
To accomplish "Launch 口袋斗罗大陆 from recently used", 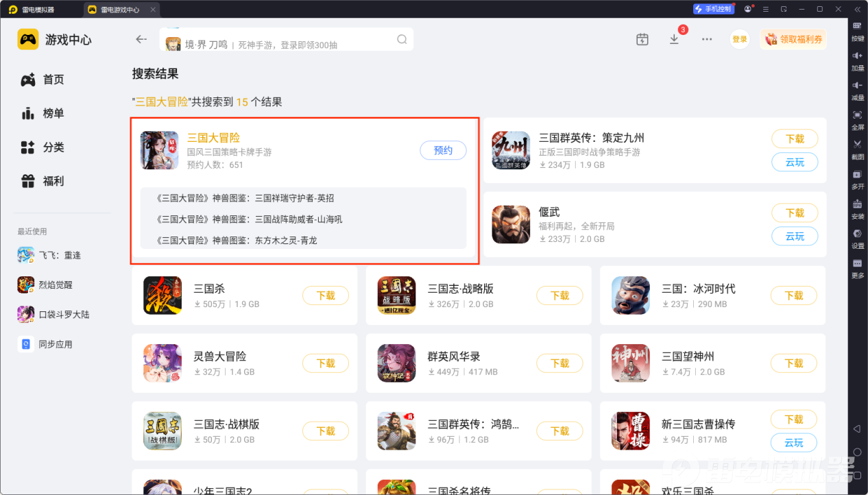I will coord(53,314).
